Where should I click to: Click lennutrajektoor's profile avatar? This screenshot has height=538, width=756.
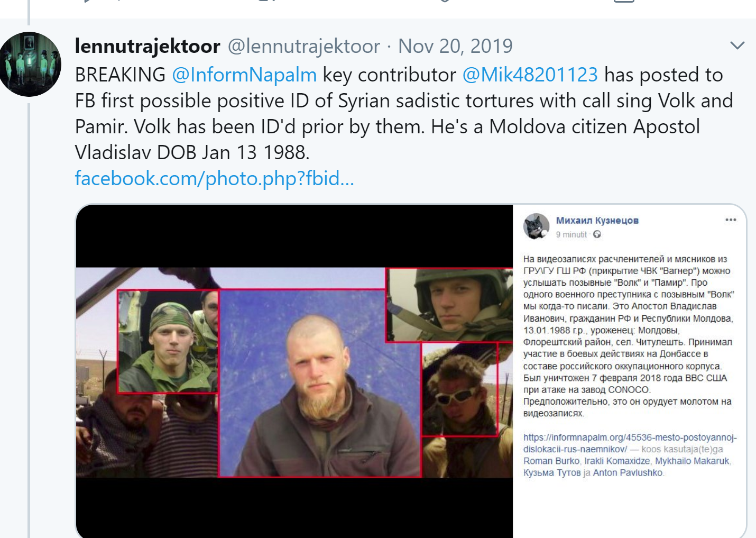(29, 64)
